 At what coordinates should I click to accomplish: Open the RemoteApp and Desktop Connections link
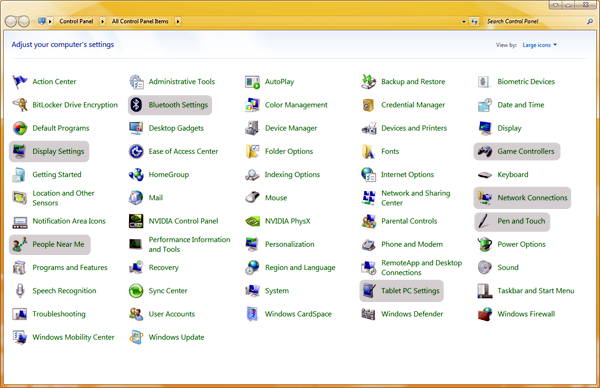click(421, 267)
